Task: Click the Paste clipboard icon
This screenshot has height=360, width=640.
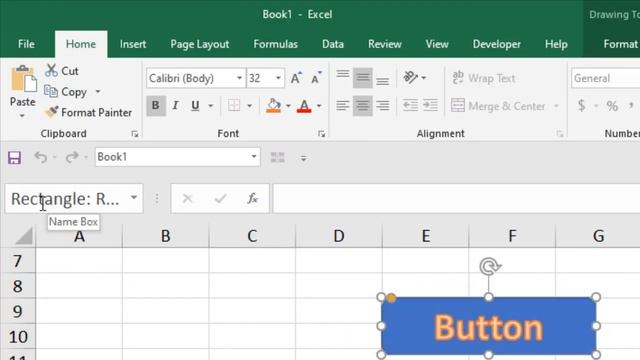Action: click(23, 79)
